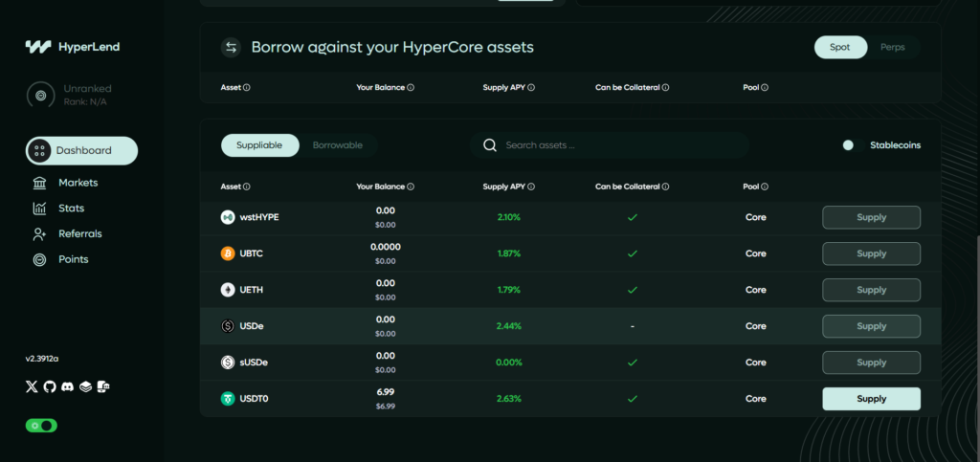The width and height of the screenshot is (980, 462).
Task: Click the HyperLend logo
Action: (73, 47)
